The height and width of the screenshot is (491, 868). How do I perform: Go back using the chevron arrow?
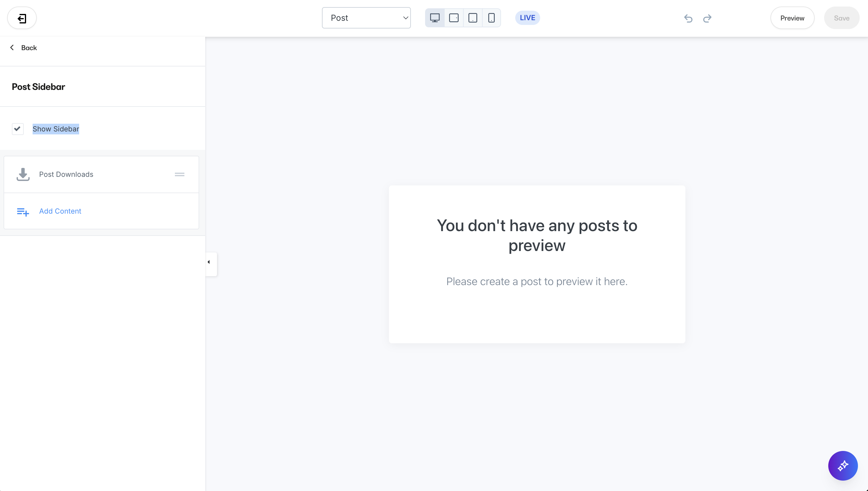12,47
